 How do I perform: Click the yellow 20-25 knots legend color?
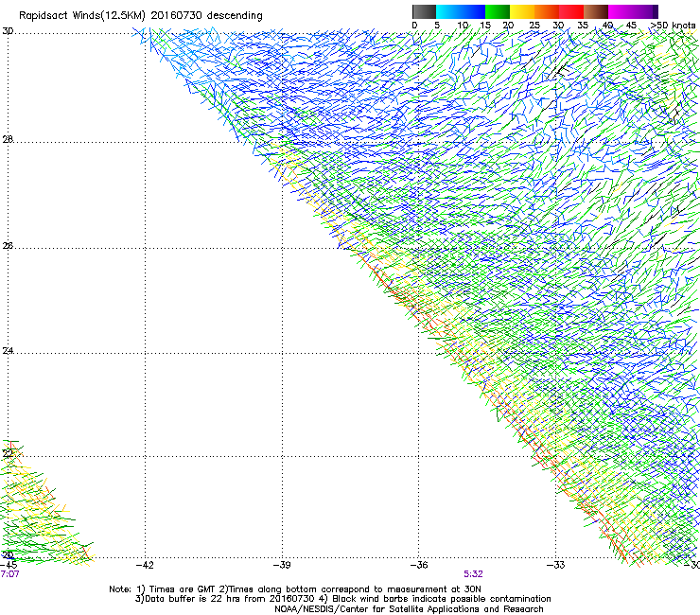tap(522, 11)
